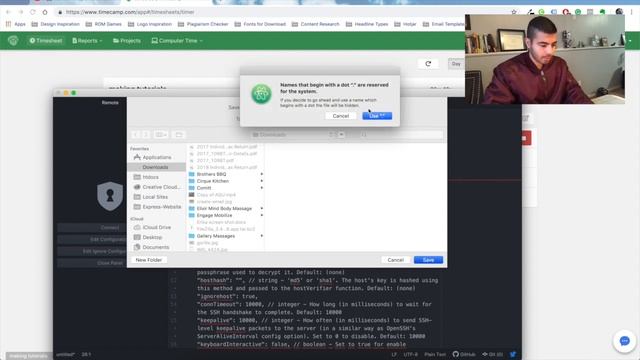
Task: Select Downloads in the Favorites sidebar
Action: pyautogui.click(x=157, y=167)
